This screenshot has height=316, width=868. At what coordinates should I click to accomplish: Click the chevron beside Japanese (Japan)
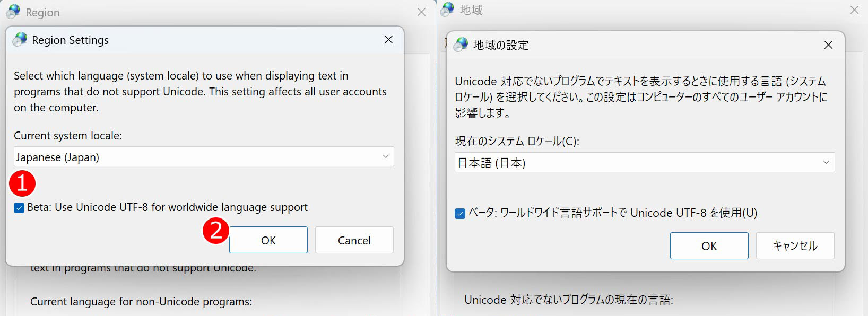click(386, 156)
